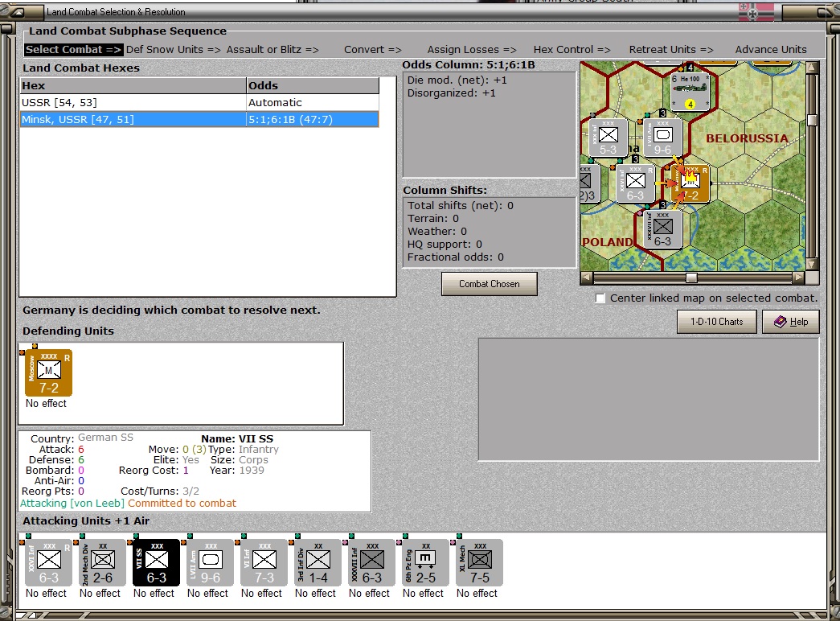Click map scroll down arrow
Image resolution: width=840 pixels, height=621 pixels.
[812, 264]
